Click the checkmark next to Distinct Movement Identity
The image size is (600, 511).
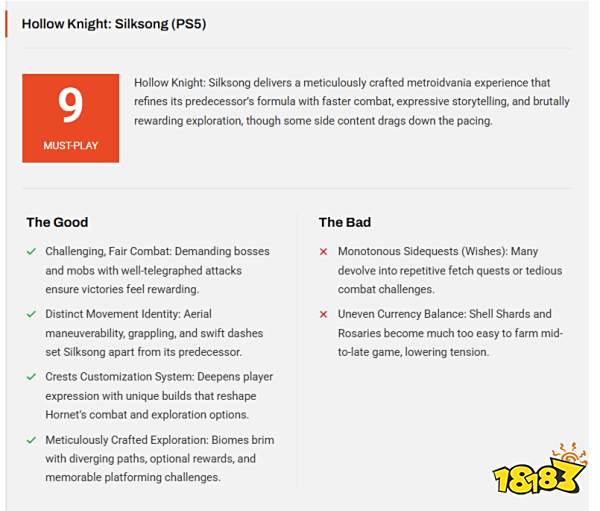click(x=31, y=314)
